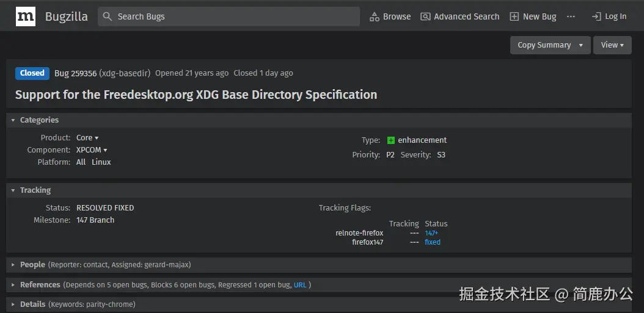Screen dimensions: 644x313
Task: Go to Advanced Search
Action: (x=460, y=17)
